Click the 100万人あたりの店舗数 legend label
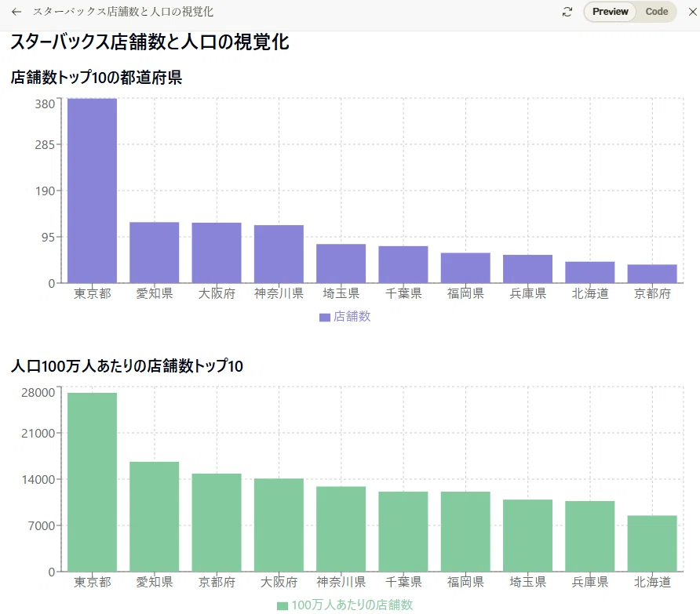This screenshot has height=614, width=700. coord(352,605)
